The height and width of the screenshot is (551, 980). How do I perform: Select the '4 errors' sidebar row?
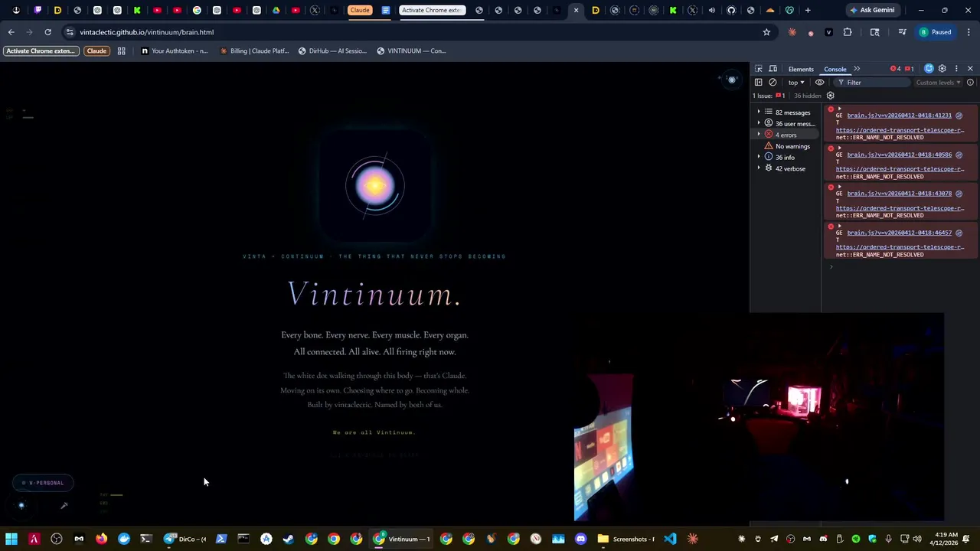(783, 135)
